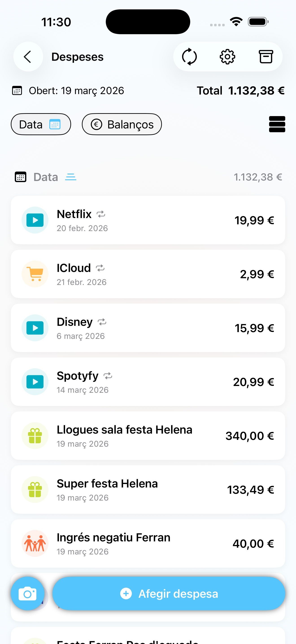Collapse the Data group header

148,177
